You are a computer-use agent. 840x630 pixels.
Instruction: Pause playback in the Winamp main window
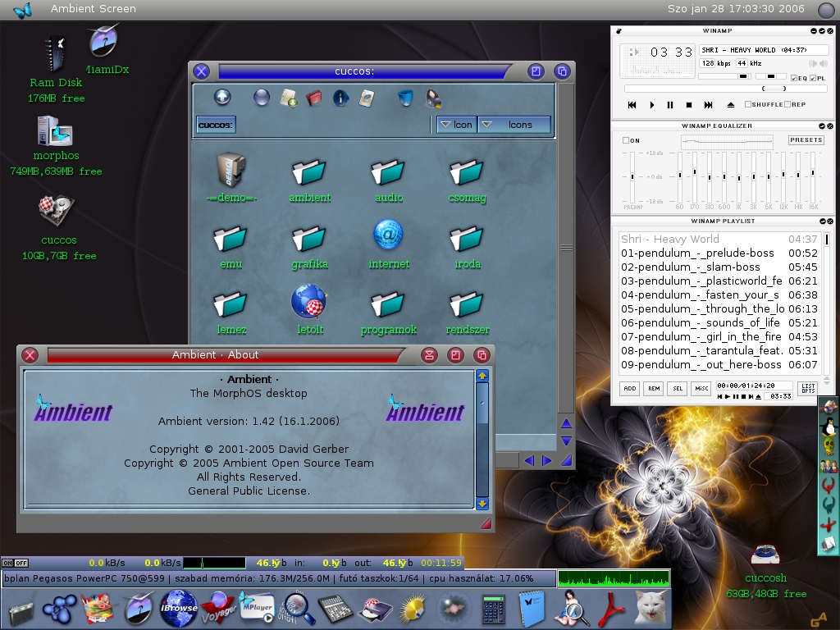click(x=670, y=105)
